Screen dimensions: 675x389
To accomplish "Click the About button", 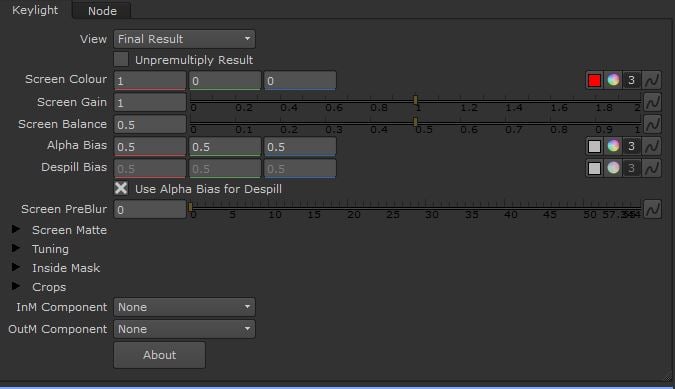I will click(x=159, y=355).
